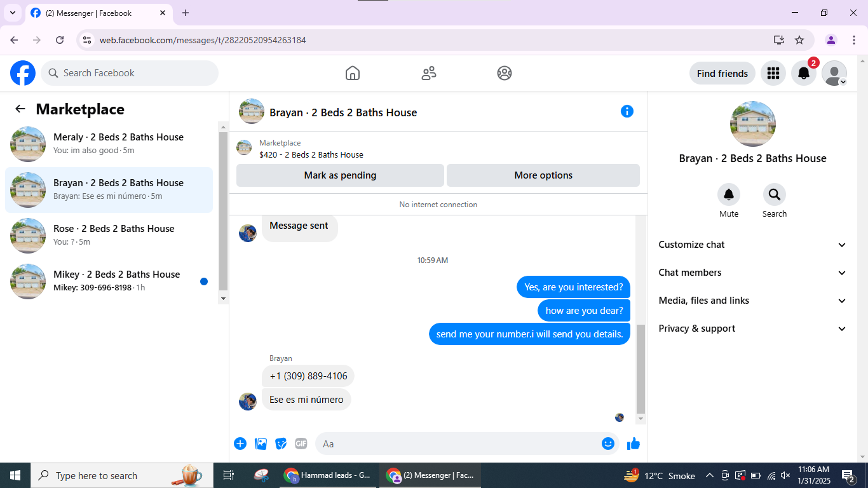Switch to Hammad leads Chrome window
Image resolution: width=868 pixels, height=488 pixels.
329,475
